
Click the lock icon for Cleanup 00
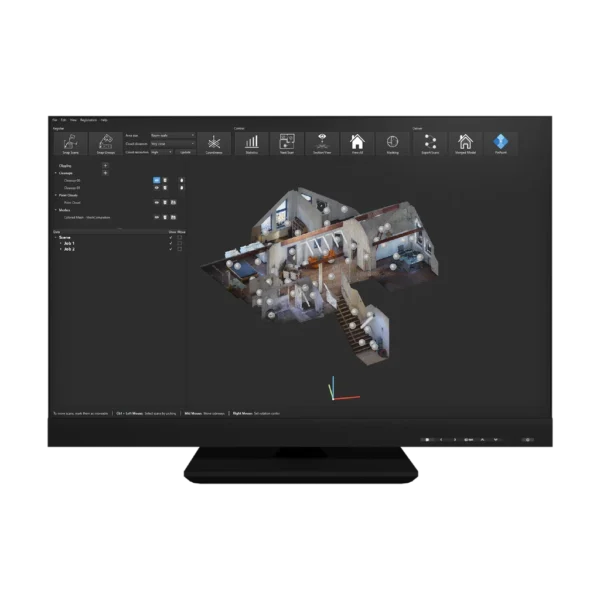coord(181,180)
